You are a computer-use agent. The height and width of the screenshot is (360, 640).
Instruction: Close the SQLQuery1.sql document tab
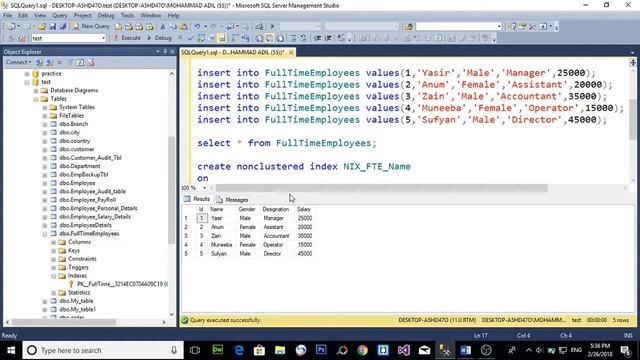coord(291,53)
